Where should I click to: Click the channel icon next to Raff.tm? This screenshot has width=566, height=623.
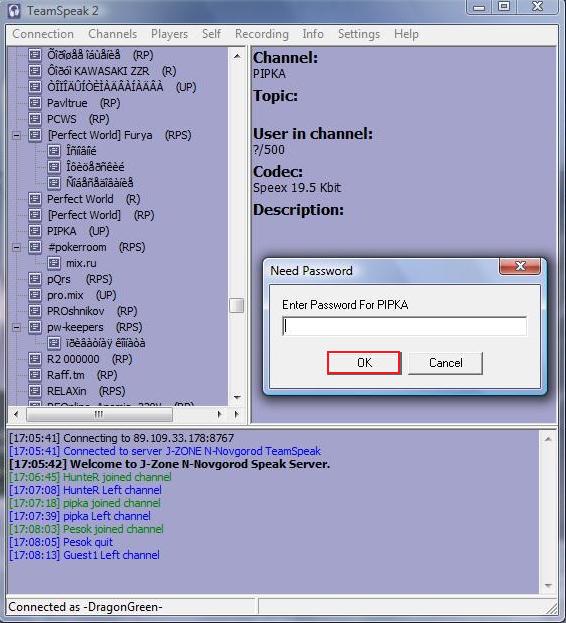[35, 375]
